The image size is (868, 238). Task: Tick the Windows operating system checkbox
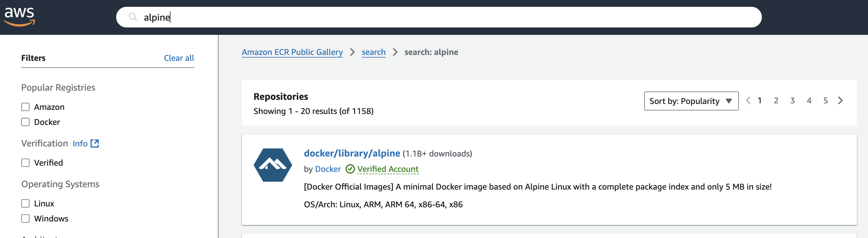pos(25,219)
